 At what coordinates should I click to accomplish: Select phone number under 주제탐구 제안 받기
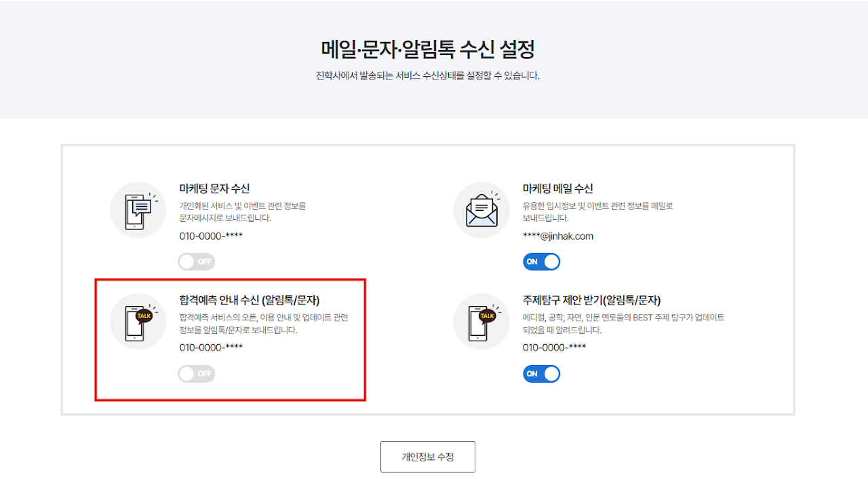[554, 347]
